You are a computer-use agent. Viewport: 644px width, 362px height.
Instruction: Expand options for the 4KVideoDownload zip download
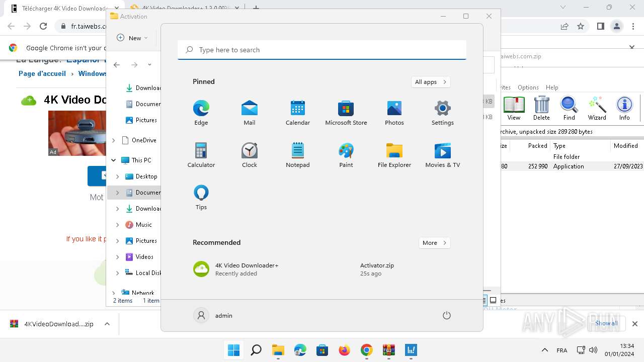pyautogui.click(x=107, y=324)
